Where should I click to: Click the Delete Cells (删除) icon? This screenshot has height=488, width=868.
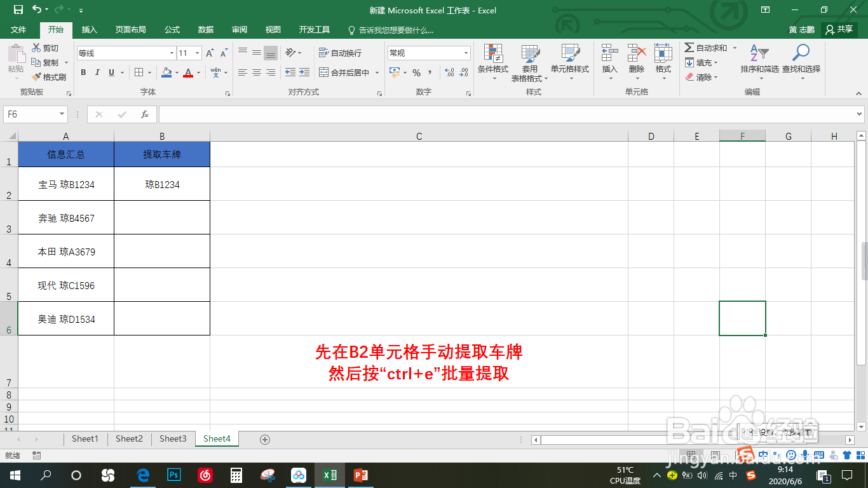pyautogui.click(x=637, y=62)
